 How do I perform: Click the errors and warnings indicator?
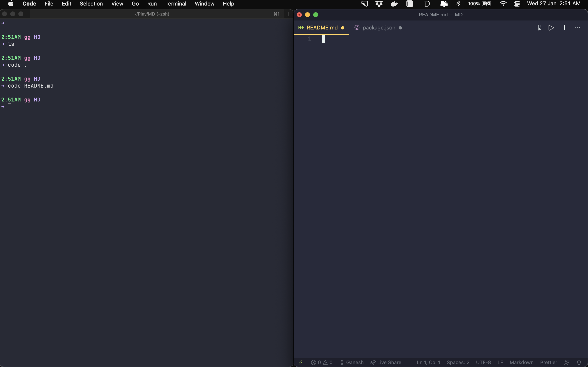[x=322, y=362]
